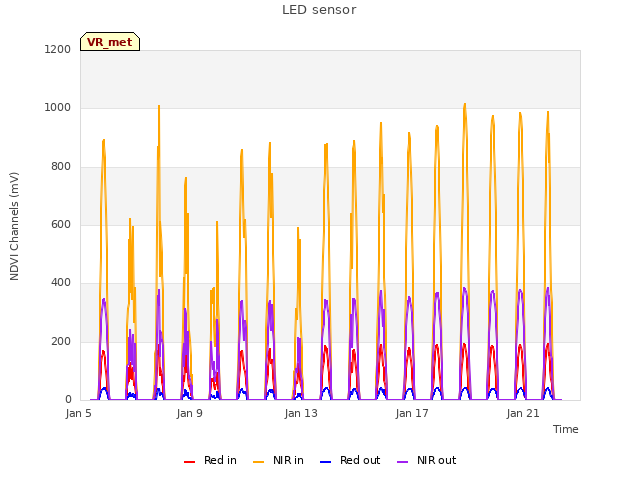Click the Jan 21 x-axis label
This screenshot has width=640, height=480.
[523, 413]
